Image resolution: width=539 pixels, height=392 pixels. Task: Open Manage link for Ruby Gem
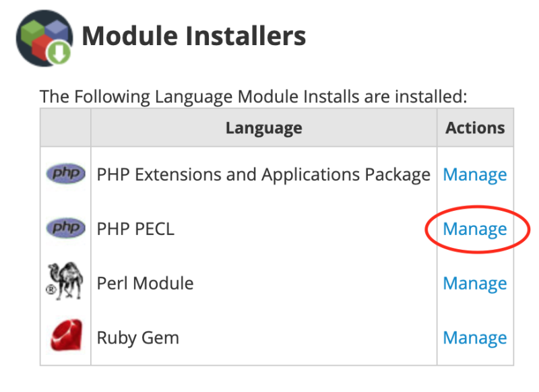(x=474, y=337)
